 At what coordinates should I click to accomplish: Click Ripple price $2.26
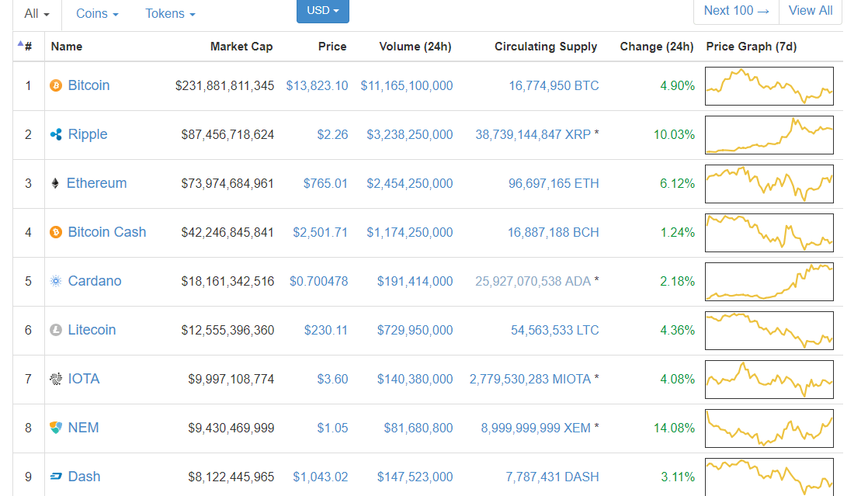point(332,134)
